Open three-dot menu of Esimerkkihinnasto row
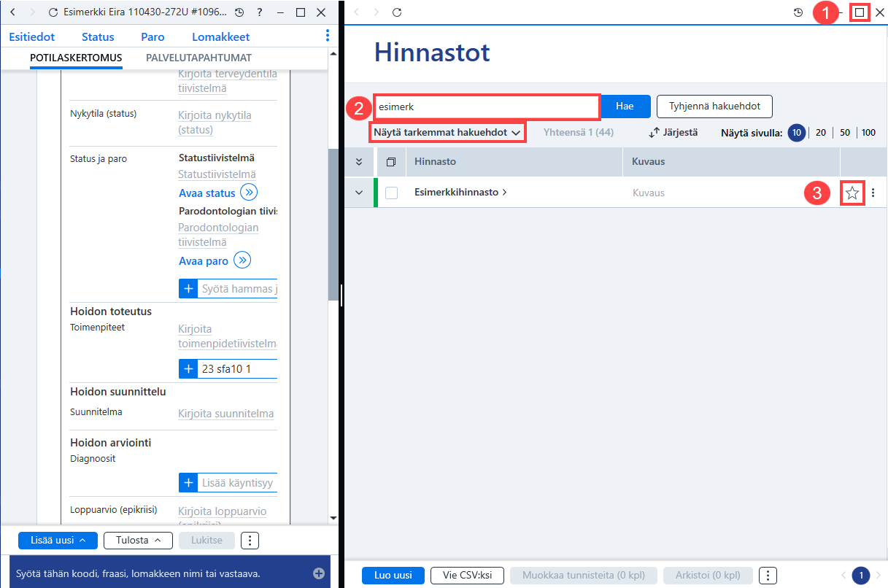Image resolution: width=888 pixels, height=588 pixels. coord(873,193)
